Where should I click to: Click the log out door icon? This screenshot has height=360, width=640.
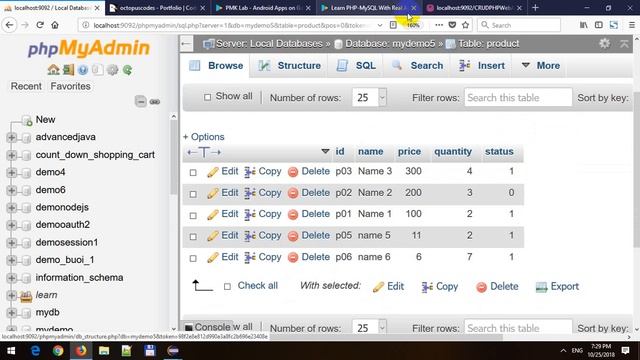(x=68, y=70)
